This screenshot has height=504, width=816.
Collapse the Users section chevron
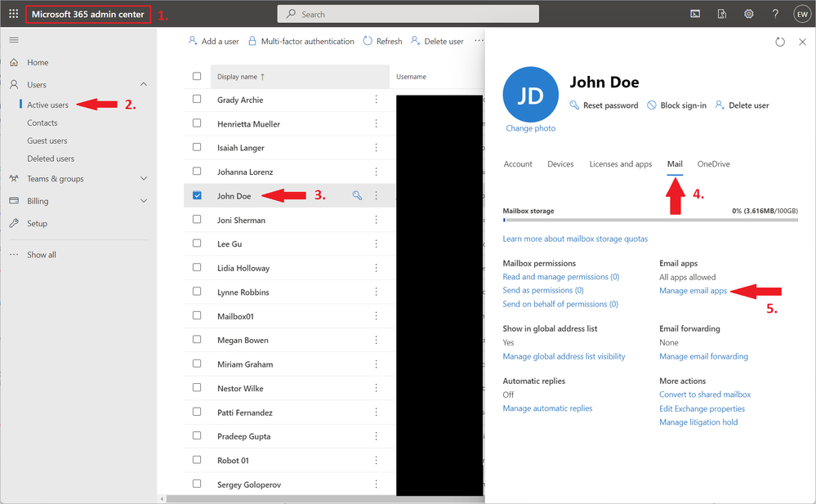(x=144, y=84)
